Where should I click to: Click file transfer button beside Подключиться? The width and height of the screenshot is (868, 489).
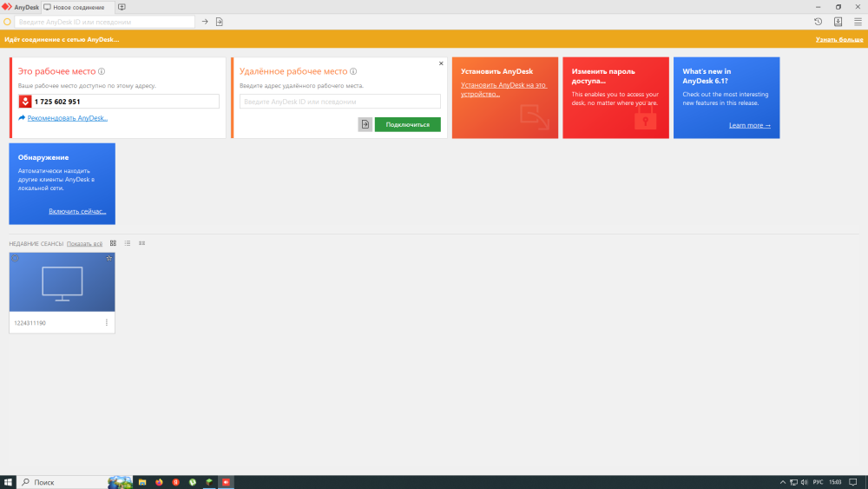(x=365, y=124)
